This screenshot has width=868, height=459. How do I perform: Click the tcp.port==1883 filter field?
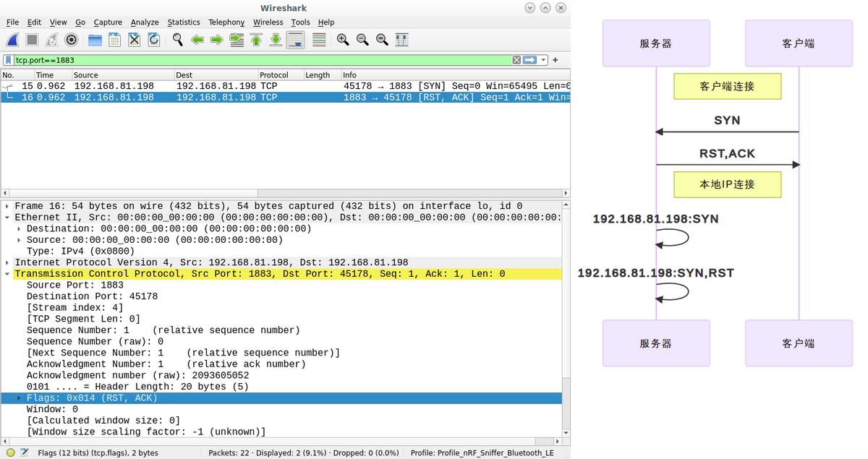pos(260,60)
